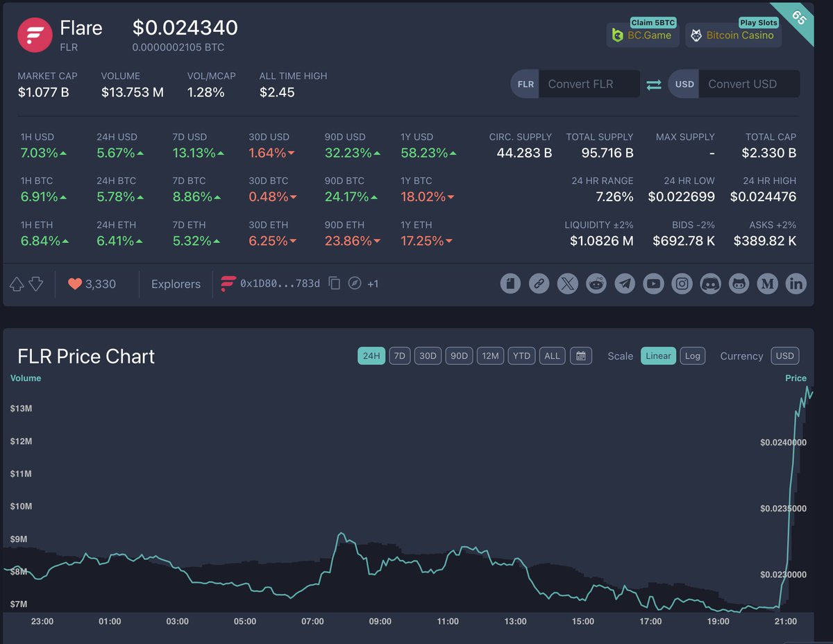Click the 1Y USD 58.23% change
Viewport: 833px width, 644px height.
point(427,153)
